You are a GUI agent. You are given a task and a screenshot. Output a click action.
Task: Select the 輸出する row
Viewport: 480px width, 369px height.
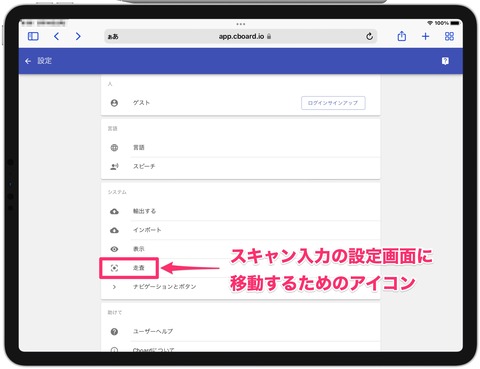[241, 211]
